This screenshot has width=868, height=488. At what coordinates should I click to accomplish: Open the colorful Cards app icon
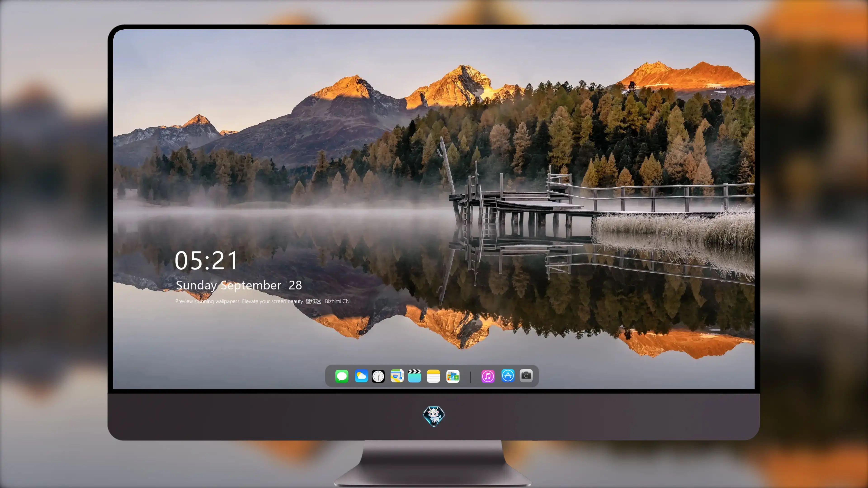(x=453, y=376)
